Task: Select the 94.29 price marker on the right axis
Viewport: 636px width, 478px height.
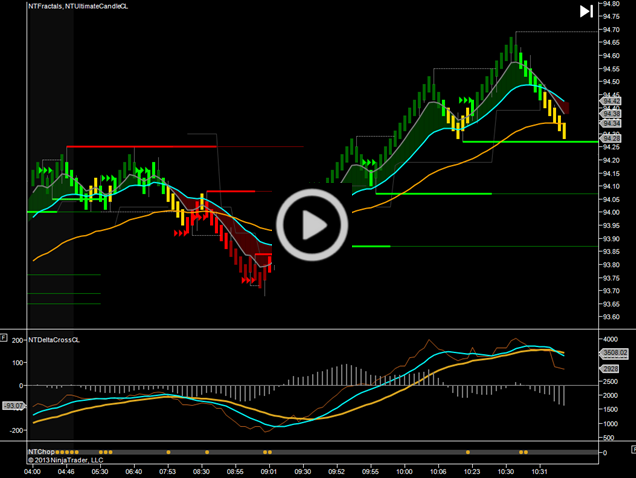Action: pyautogui.click(x=611, y=136)
